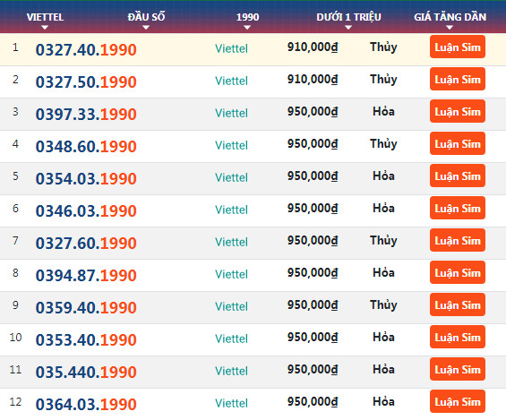Click the Thủy element of 0348.60.1990
506x420 pixels.
pyautogui.click(x=383, y=144)
